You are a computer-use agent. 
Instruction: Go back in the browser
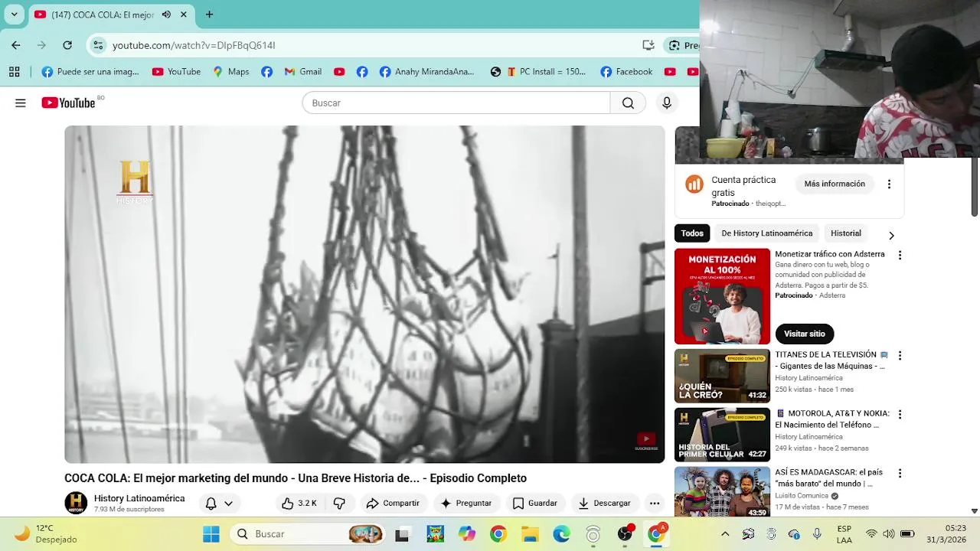(16, 45)
